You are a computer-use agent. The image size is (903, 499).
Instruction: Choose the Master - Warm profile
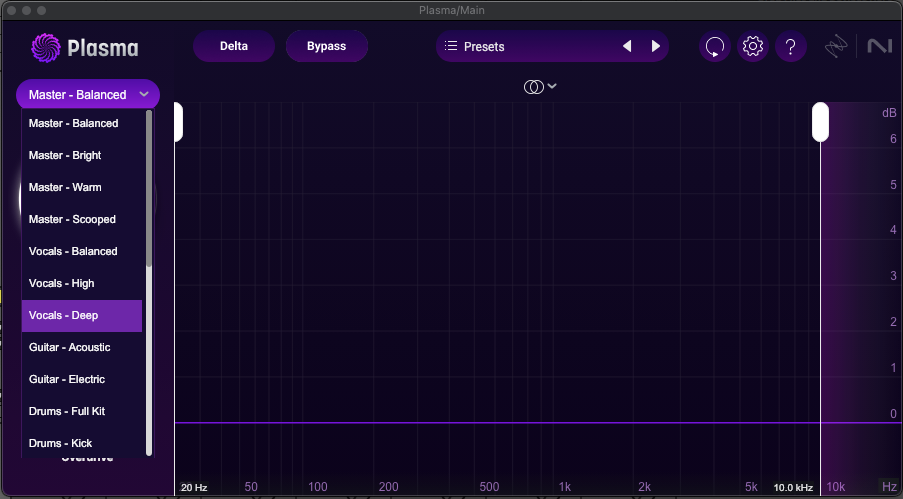[x=82, y=187]
